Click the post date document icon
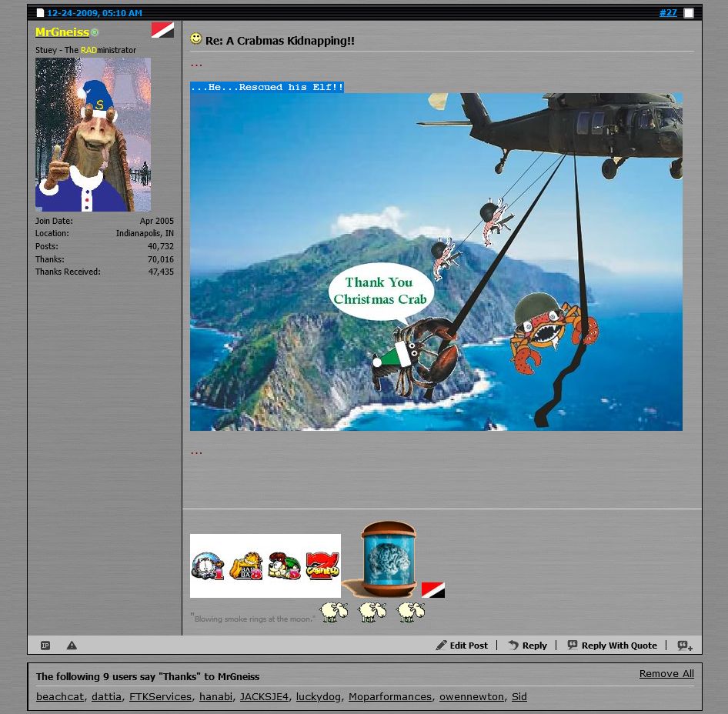728x714 pixels. (40, 13)
